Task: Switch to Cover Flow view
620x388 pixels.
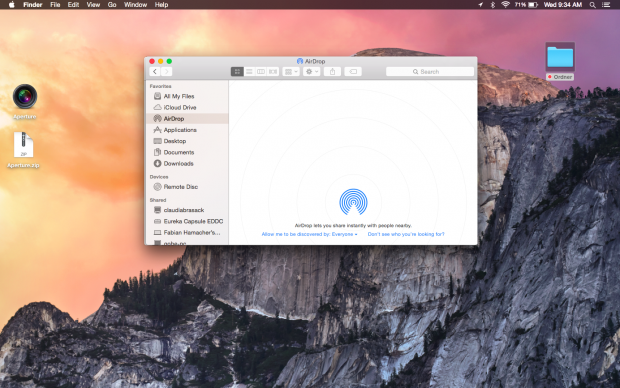Action: coord(273,72)
